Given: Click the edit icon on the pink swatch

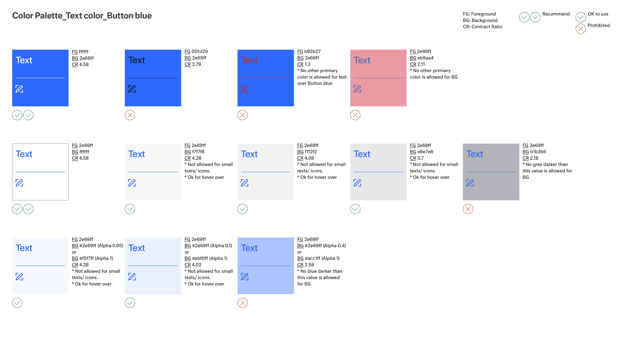Looking at the screenshot, I should (358, 89).
